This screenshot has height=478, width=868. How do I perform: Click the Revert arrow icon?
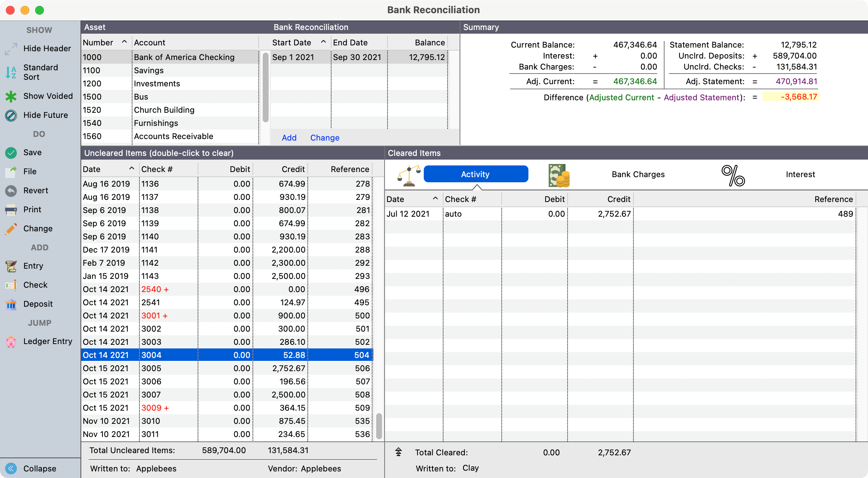[11, 191]
